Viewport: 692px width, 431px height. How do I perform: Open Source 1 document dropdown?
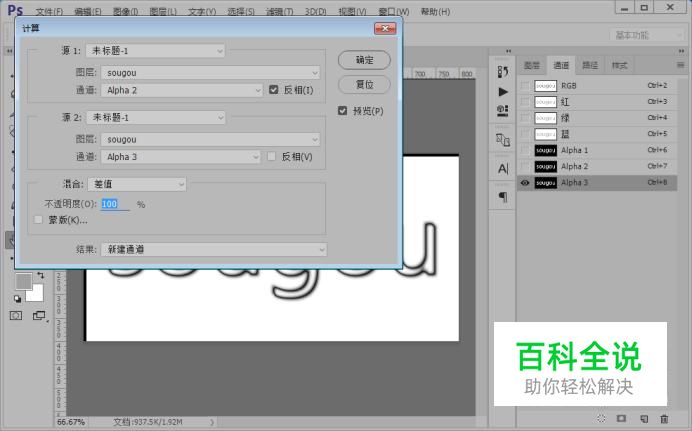[x=155, y=51]
